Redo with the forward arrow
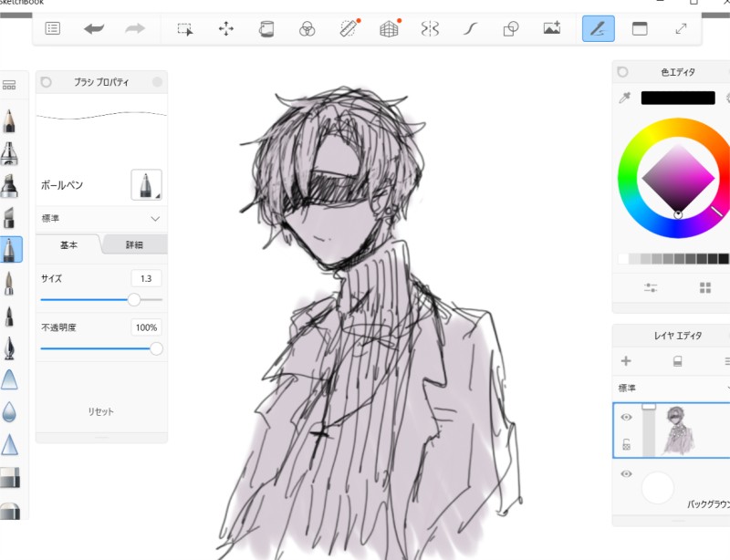Screen dimensions: 730x560 [135, 29]
